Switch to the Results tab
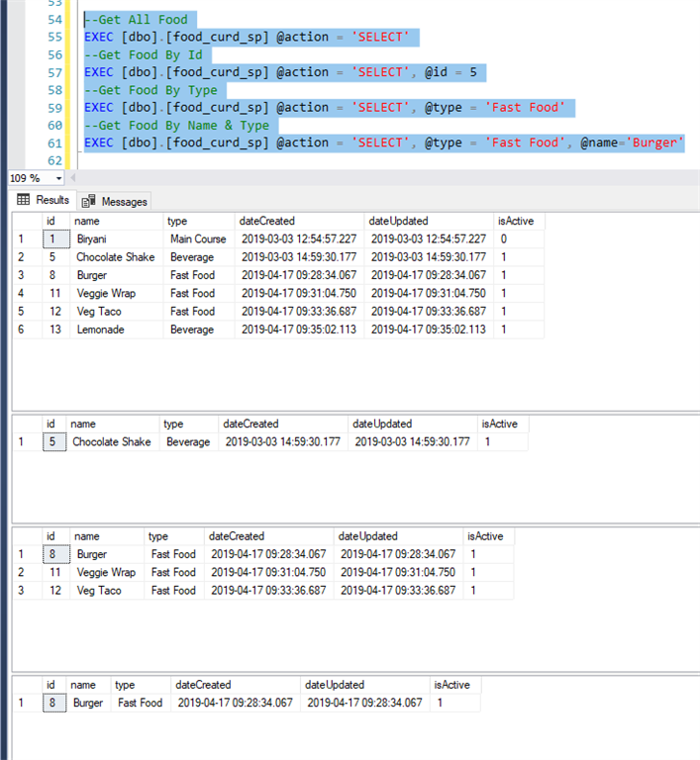Viewport: 700px width, 760px height. point(43,200)
